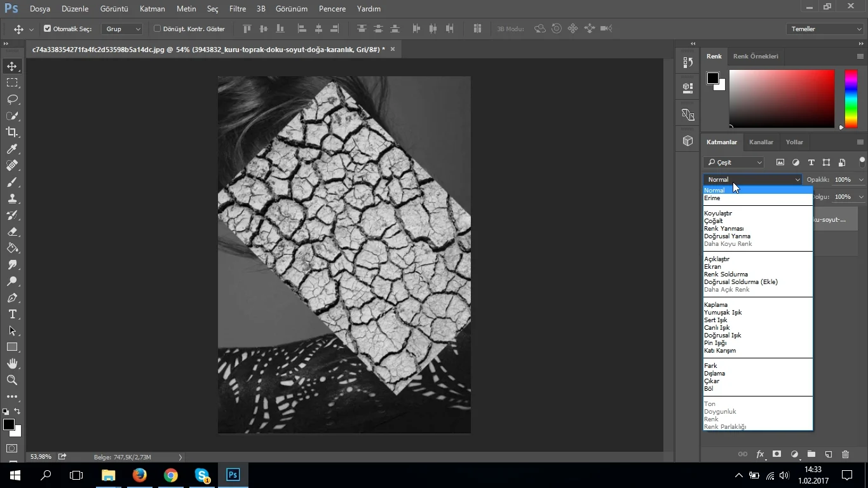Create a new layer
The image size is (868, 488).
pos(829,454)
